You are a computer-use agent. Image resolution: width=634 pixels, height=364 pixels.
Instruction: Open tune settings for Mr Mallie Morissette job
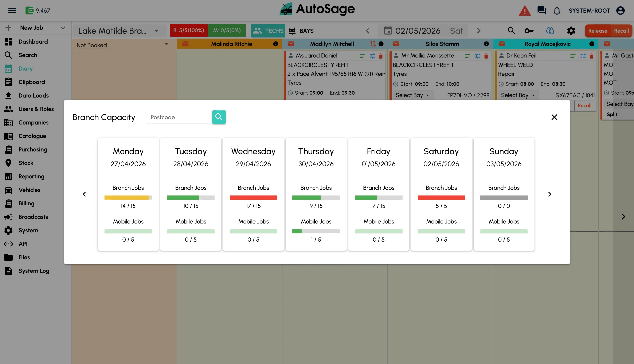[x=477, y=56]
